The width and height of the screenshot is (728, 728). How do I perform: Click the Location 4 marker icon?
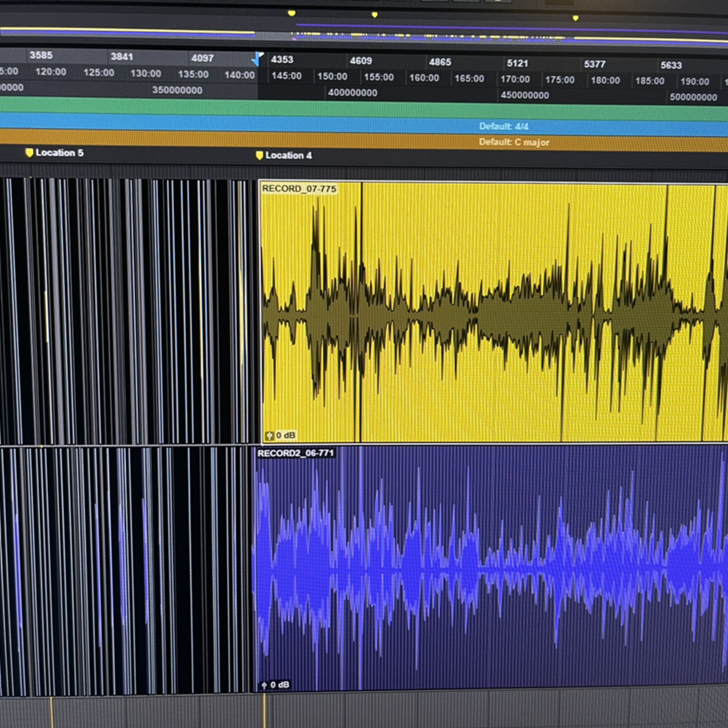pyautogui.click(x=259, y=155)
